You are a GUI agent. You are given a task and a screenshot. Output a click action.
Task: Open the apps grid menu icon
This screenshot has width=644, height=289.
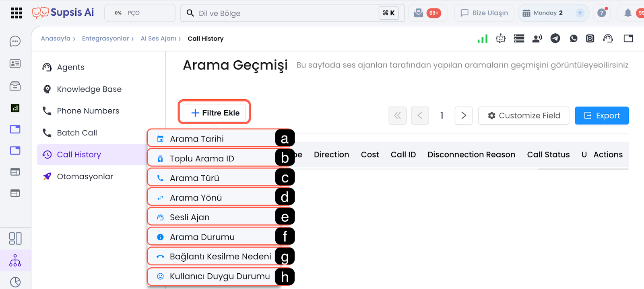pyautogui.click(x=16, y=13)
